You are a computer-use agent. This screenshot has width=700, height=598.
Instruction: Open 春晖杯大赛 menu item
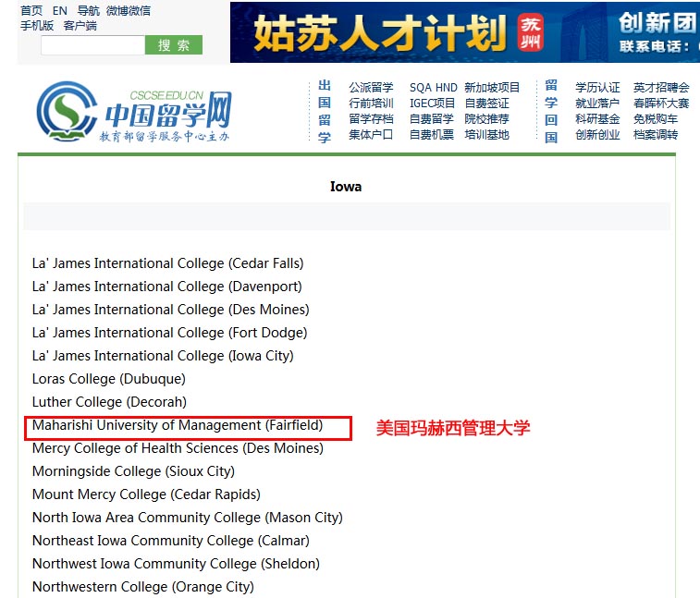[661, 104]
